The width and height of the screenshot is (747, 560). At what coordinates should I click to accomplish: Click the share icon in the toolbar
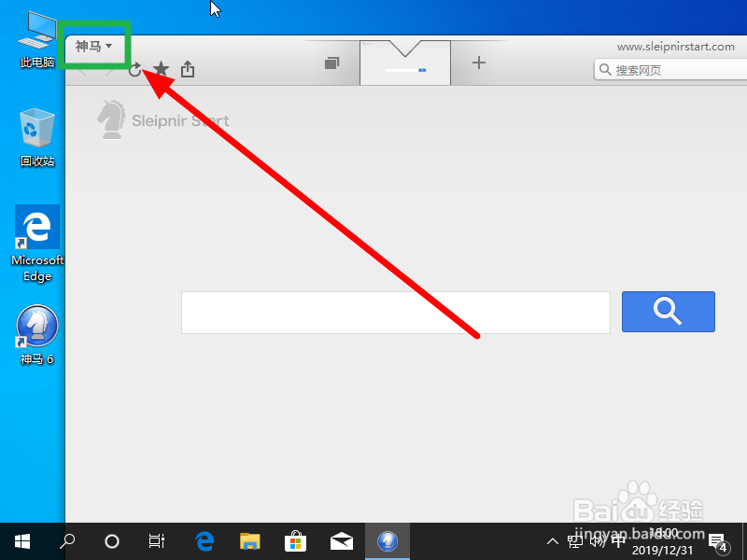point(188,69)
